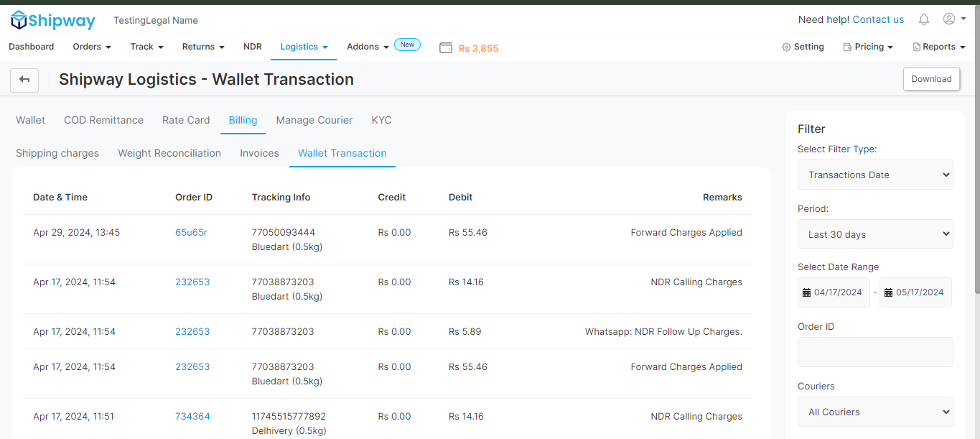This screenshot has width=980, height=439.
Task: Click the Contact us link
Action: point(878,19)
